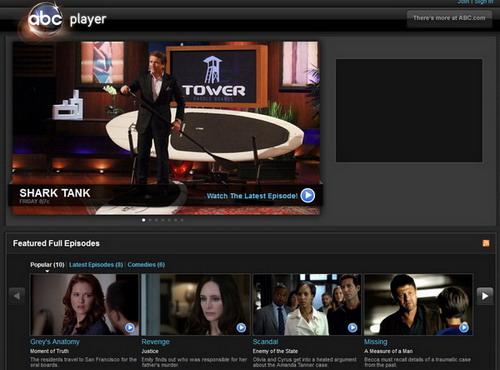Switch to Latest Episodes tab
The height and width of the screenshot is (370, 500).
[96, 265]
